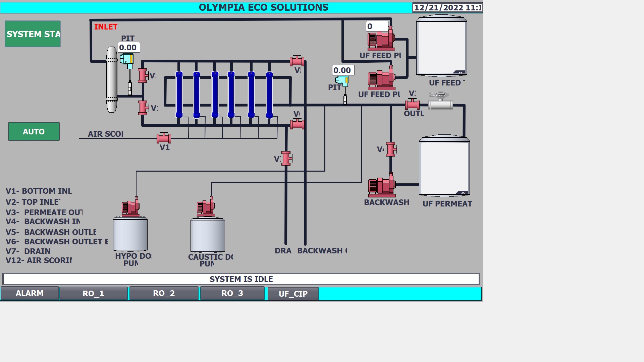
Task: Click the air scouring valve V1 icon
Action: tap(164, 138)
